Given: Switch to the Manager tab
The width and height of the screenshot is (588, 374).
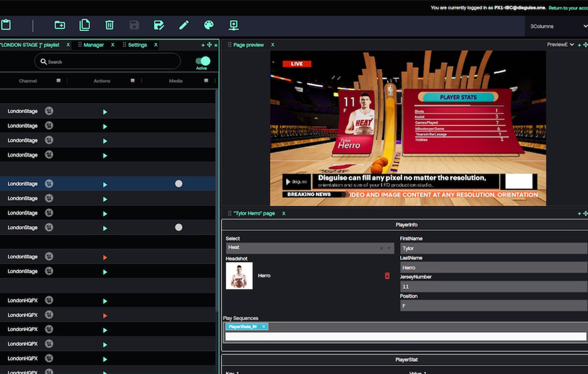Looking at the screenshot, I should click(x=94, y=45).
